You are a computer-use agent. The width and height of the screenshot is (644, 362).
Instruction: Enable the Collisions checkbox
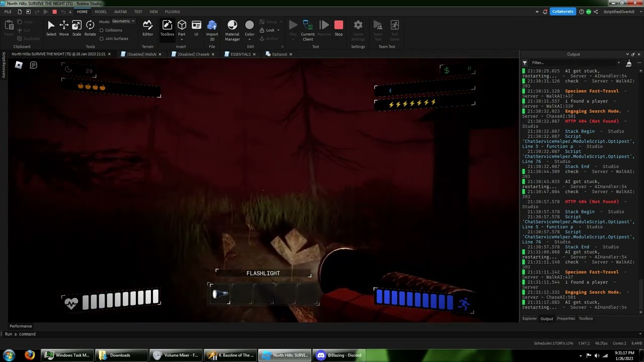tap(102, 30)
